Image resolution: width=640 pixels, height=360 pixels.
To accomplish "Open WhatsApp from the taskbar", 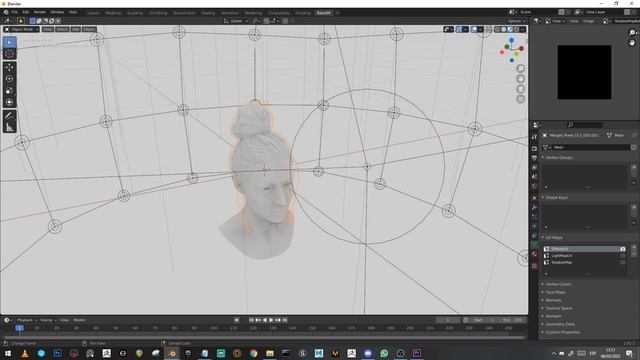I will [384, 353].
